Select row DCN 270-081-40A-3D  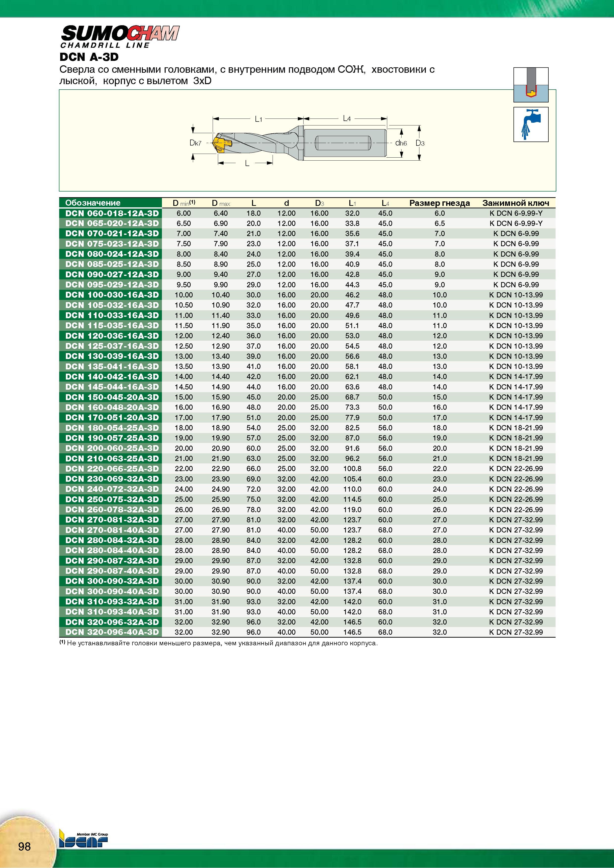point(307,530)
